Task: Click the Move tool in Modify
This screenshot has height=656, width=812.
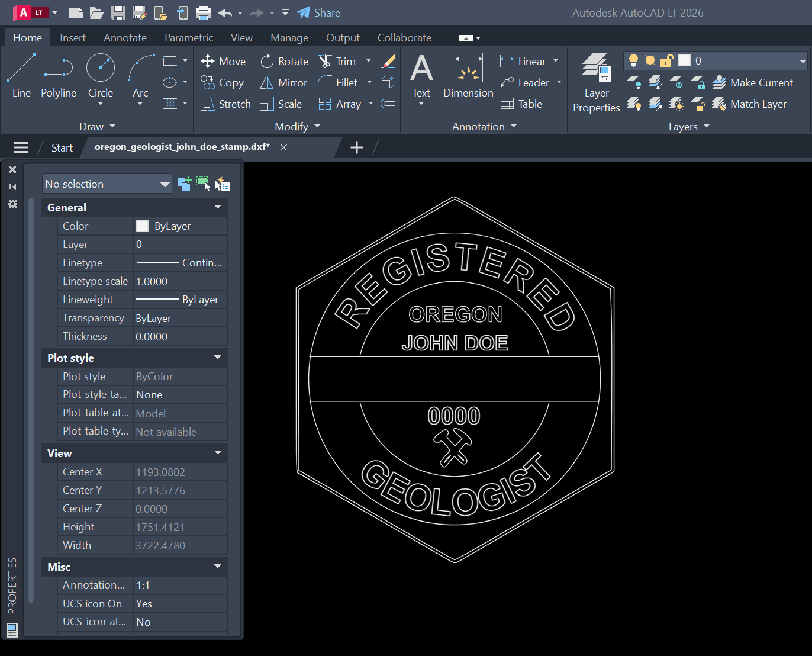Action: [223, 62]
